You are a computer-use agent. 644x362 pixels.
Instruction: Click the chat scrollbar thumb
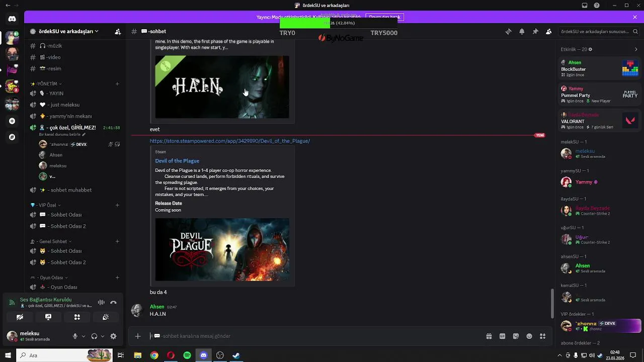pos(552,303)
